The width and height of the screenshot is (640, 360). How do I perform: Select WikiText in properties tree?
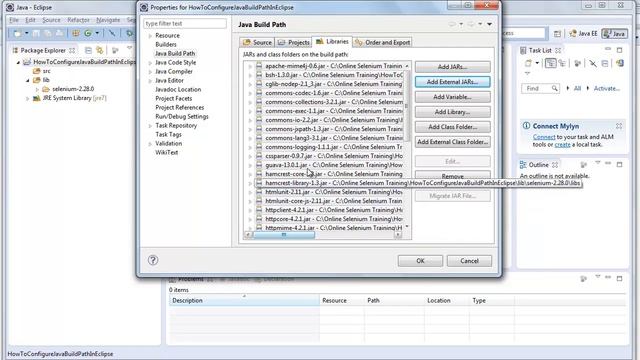pyautogui.click(x=167, y=152)
